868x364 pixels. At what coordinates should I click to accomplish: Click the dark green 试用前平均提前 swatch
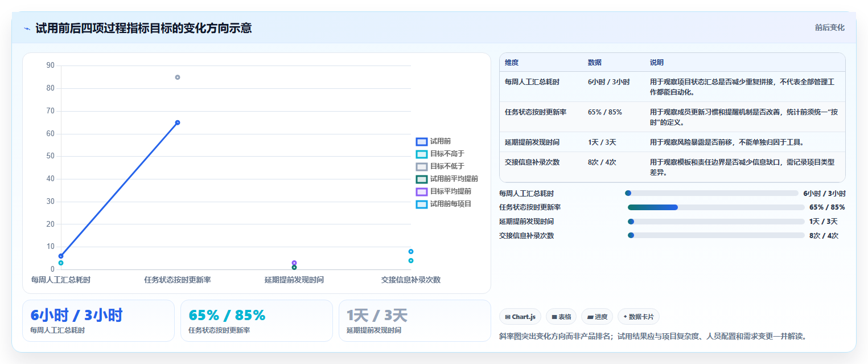422,179
